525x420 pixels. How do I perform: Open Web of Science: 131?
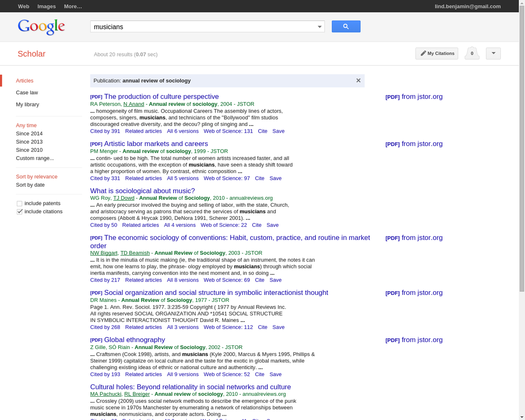click(228, 131)
